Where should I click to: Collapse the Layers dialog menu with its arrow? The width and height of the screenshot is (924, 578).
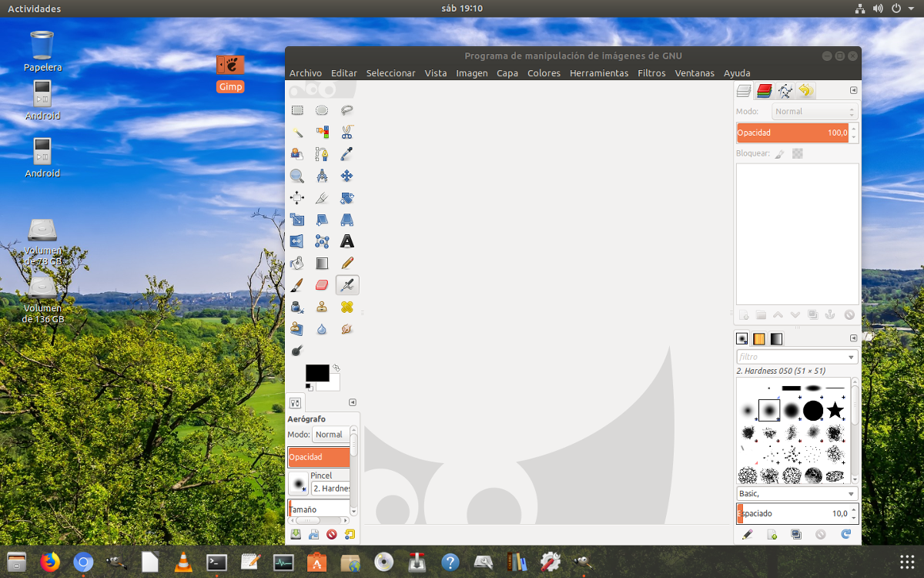click(x=852, y=89)
